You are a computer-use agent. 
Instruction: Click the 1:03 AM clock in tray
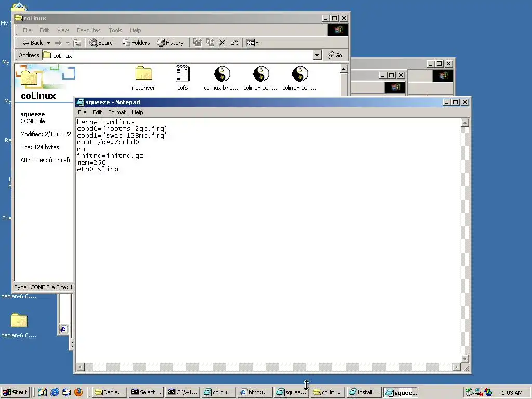(x=512, y=393)
